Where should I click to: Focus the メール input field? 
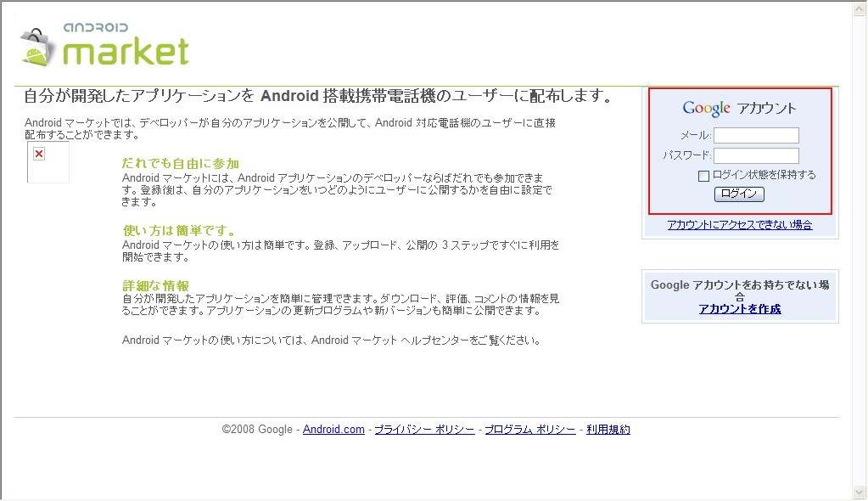(x=756, y=136)
